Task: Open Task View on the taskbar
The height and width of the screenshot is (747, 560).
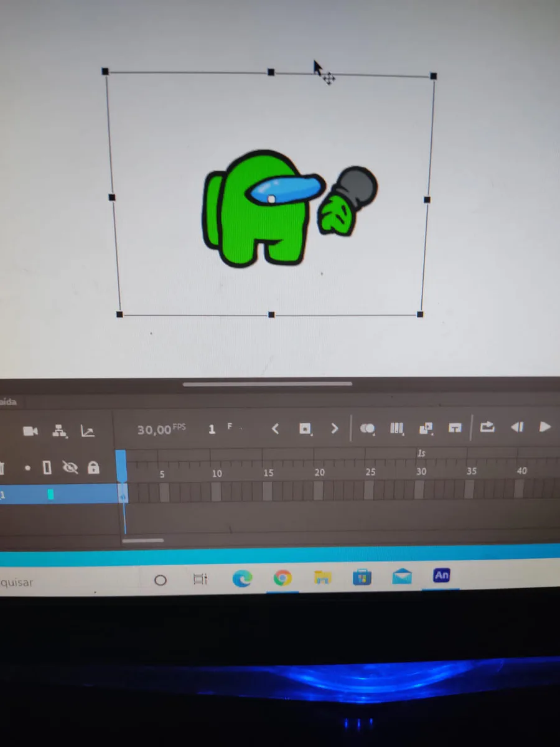Action: pyautogui.click(x=200, y=580)
